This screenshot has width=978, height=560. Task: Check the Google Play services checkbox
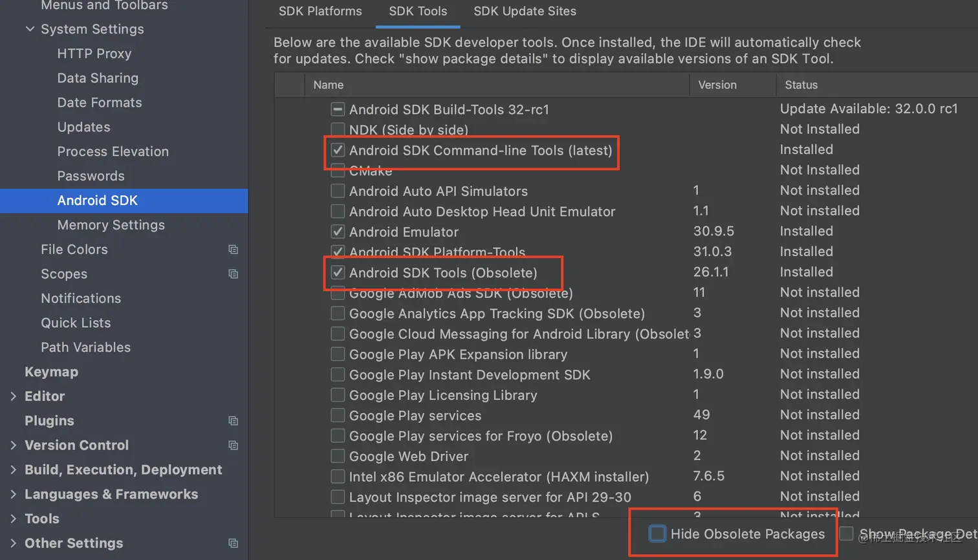click(x=338, y=416)
